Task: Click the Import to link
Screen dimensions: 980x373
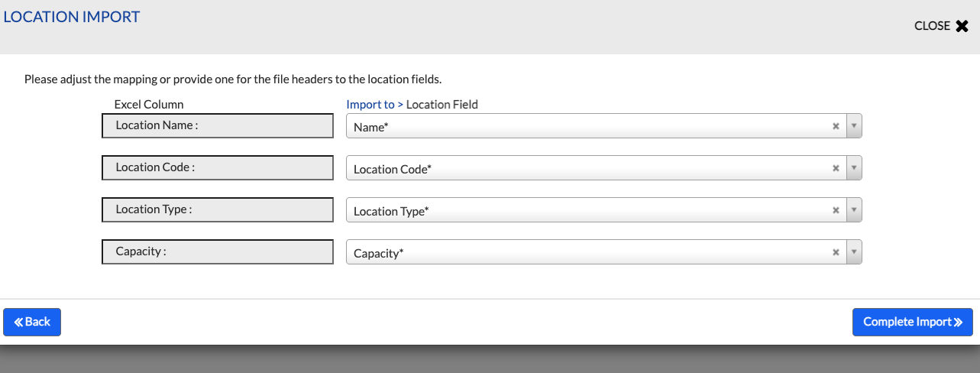Action: [370, 105]
